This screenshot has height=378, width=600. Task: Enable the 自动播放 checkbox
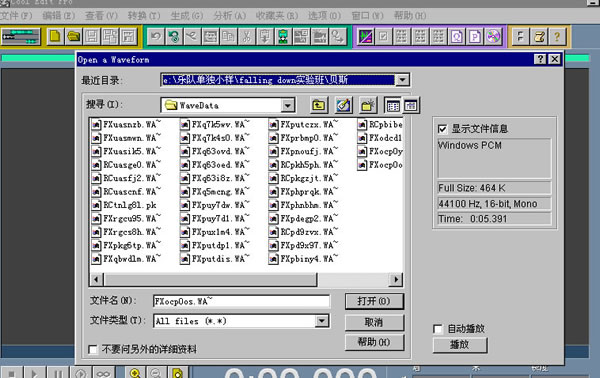438,329
